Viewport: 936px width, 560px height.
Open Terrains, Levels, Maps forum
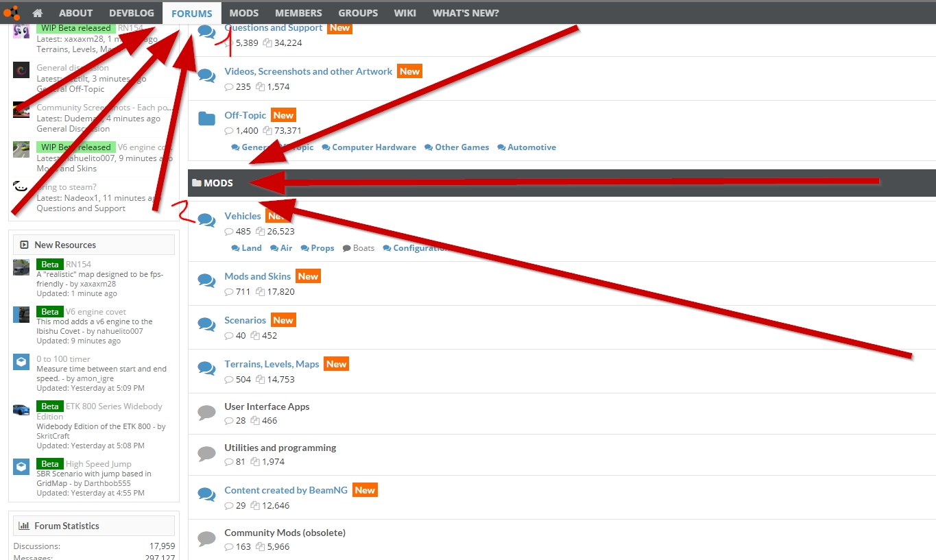coord(272,364)
